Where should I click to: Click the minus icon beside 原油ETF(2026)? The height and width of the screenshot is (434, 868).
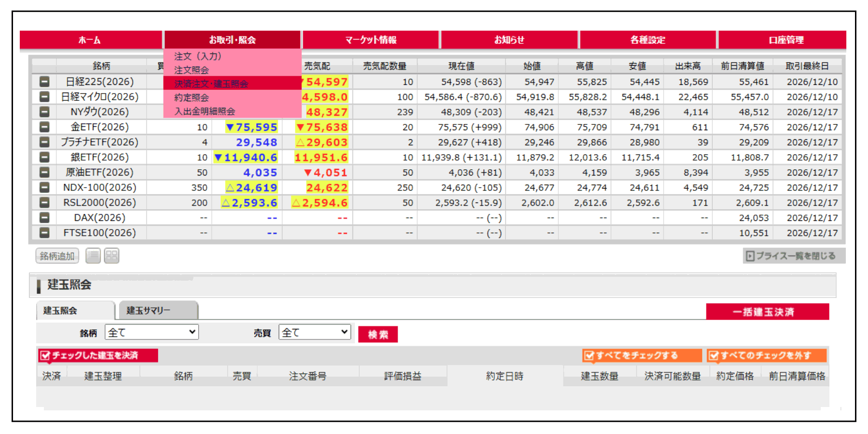coord(44,172)
